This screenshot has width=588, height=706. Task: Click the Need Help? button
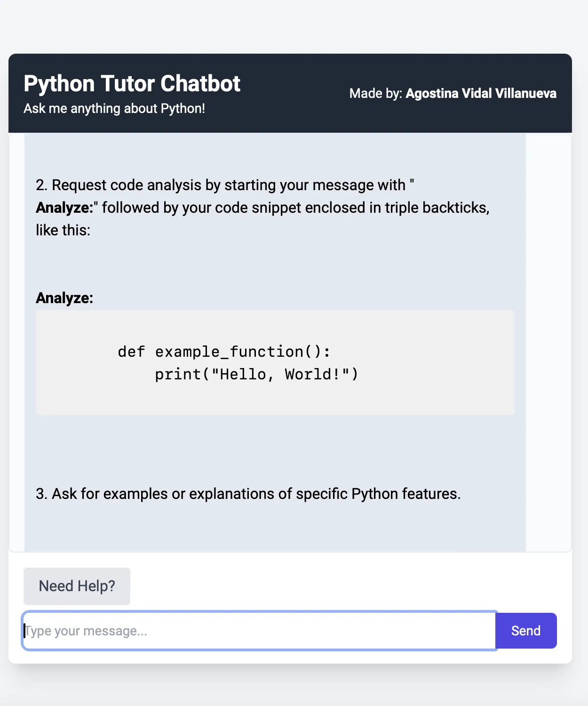77,586
